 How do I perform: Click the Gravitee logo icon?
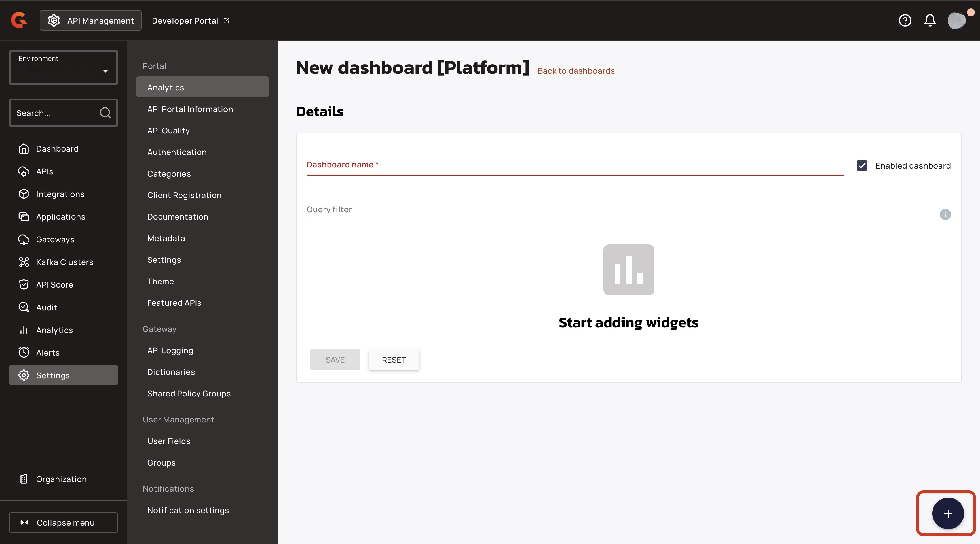(19, 20)
